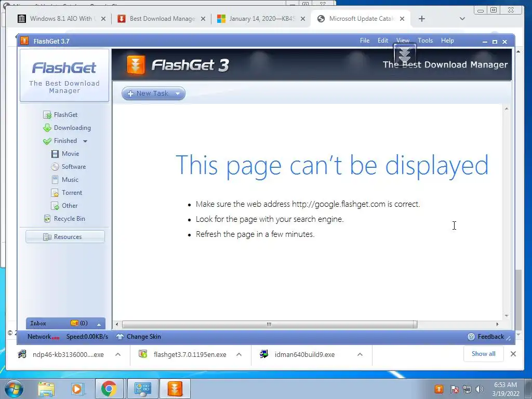532x399 pixels.
Task: Open ndp46-kb3136000 download options arrow
Action: [x=118, y=354]
